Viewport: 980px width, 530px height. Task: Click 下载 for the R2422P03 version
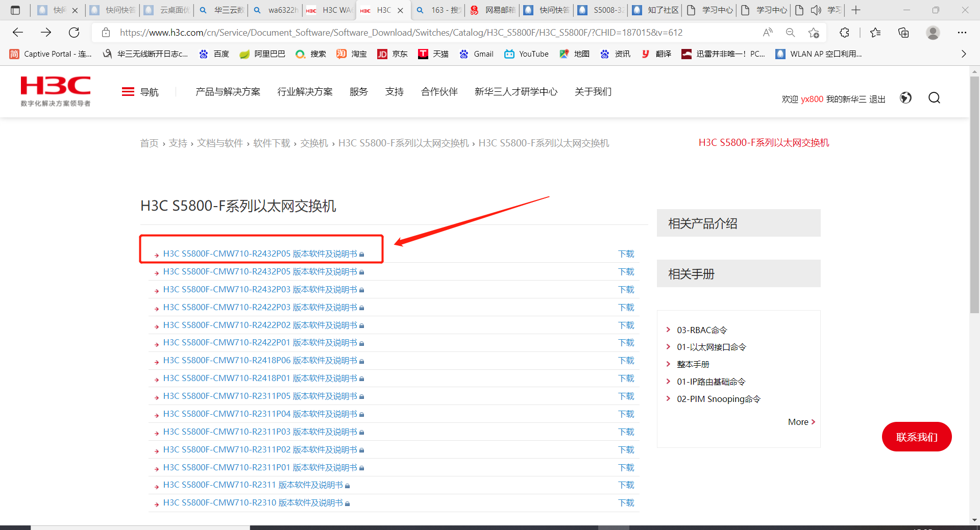626,308
